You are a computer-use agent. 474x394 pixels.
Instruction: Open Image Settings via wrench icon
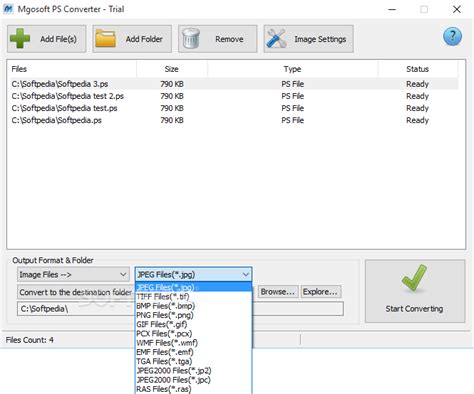click(276, 38)
